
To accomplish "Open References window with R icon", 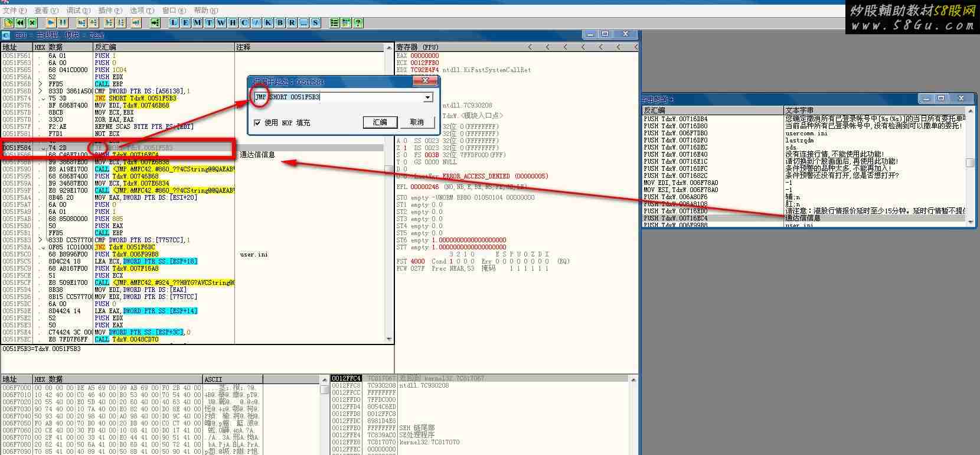I will tap(292, 22).
